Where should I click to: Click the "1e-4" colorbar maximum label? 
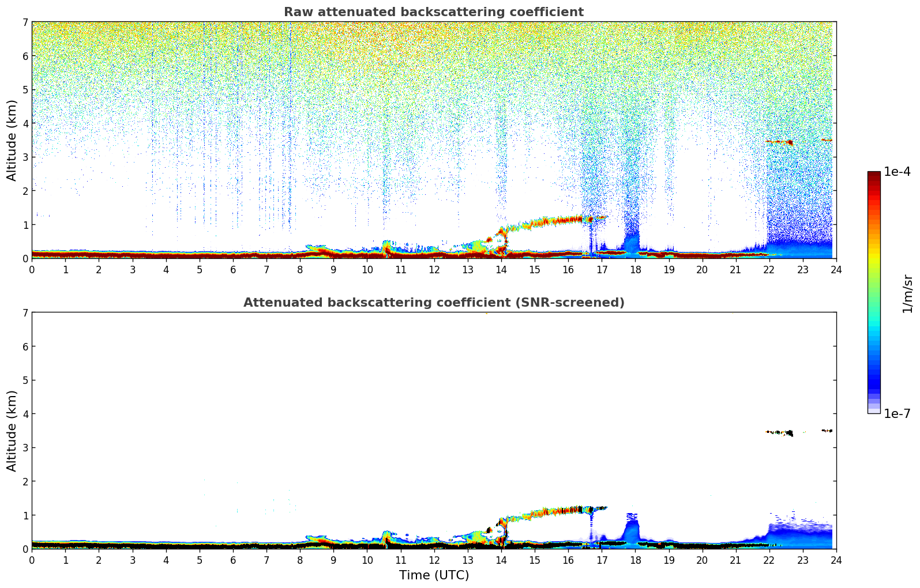897,172
